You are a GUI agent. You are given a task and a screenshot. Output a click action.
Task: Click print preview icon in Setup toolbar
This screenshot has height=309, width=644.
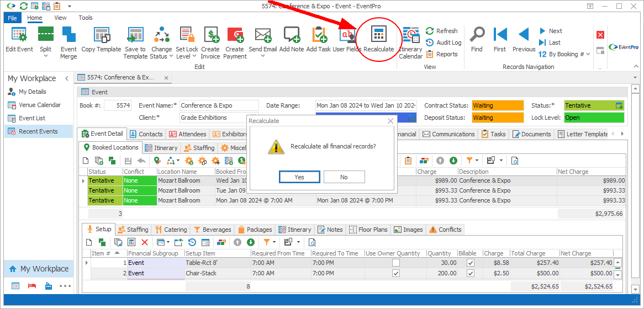(312, 242)
